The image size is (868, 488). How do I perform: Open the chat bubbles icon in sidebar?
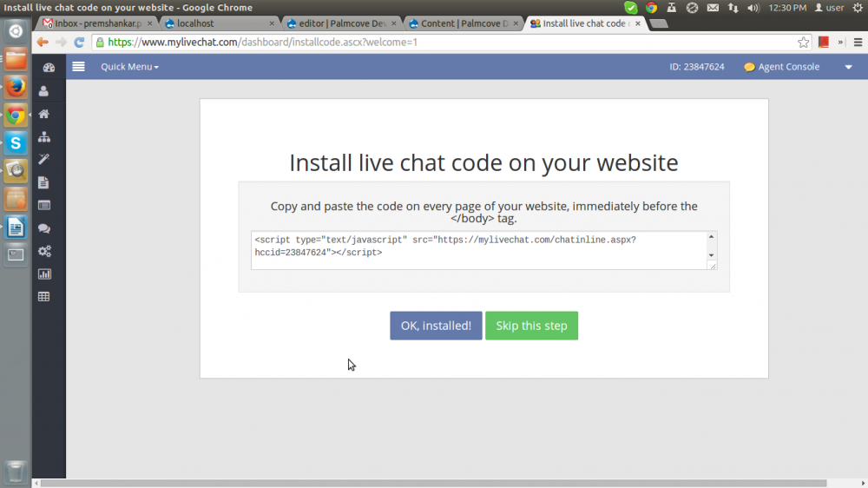click(43, 228)
